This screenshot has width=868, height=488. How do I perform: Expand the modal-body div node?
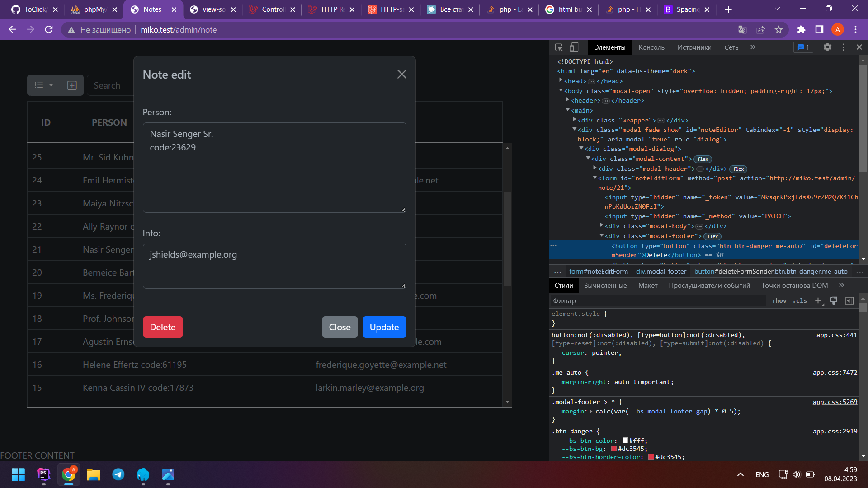pyautogui.click(x=602, y=226)
